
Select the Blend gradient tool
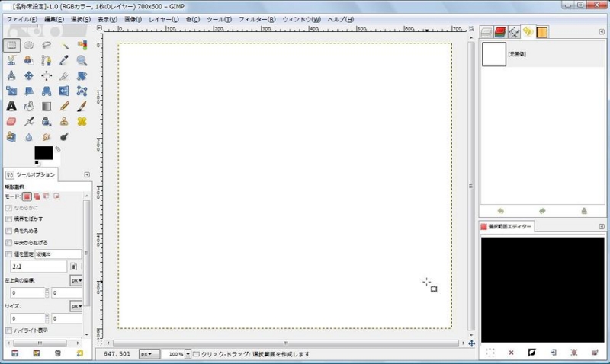tap(47, 106)
